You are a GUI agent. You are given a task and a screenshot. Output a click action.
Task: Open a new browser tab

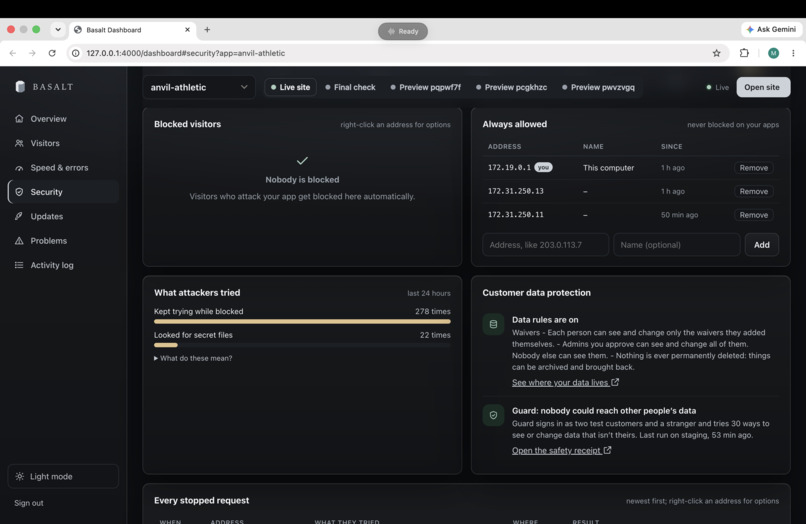point(207,30)
